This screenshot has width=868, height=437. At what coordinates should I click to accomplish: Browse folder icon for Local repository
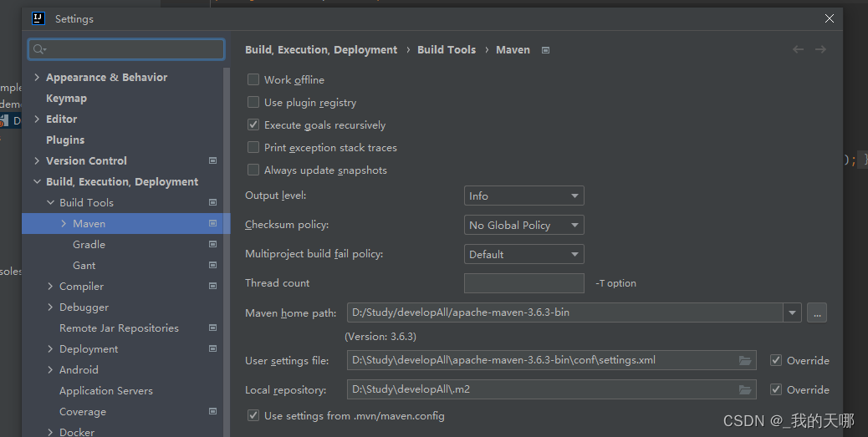(x=745, y=390)
